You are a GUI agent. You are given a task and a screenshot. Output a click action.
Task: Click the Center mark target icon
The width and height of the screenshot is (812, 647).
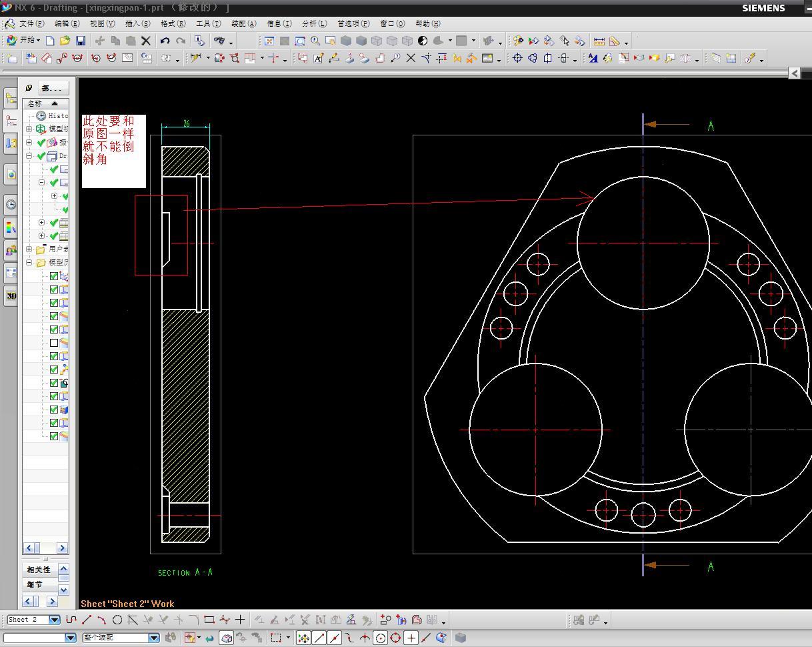(x=517, y=58)
